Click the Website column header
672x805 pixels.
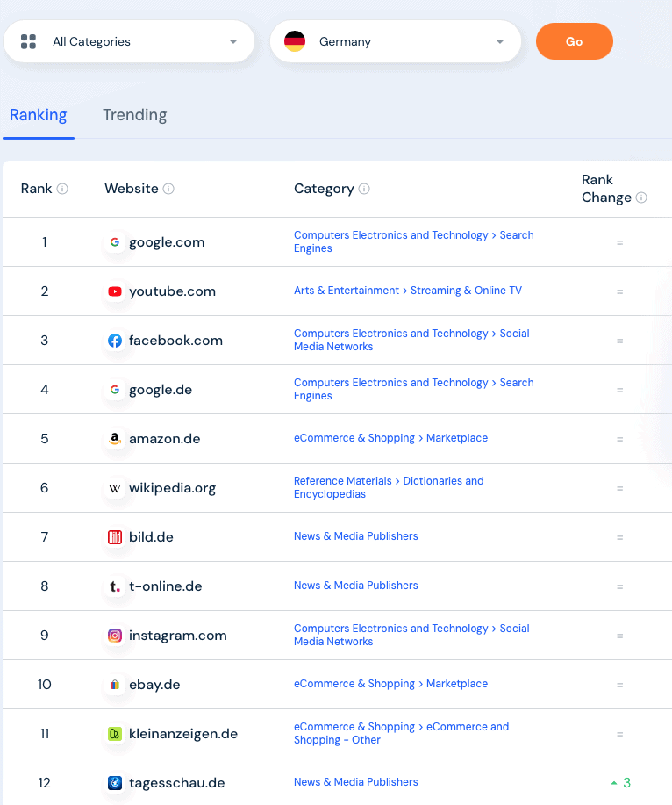pyautogui.click(x=132, y=189)
